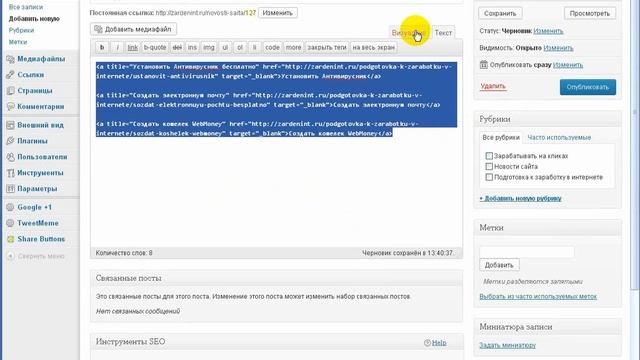Image resolution: width=640 pixels, height=360 pixels.
Task: Select the Часто используемые tab
Action: click(x=559, y=138)
